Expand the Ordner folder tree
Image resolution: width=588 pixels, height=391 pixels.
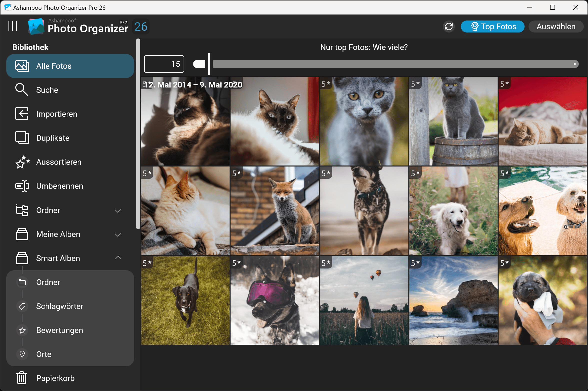118,210
